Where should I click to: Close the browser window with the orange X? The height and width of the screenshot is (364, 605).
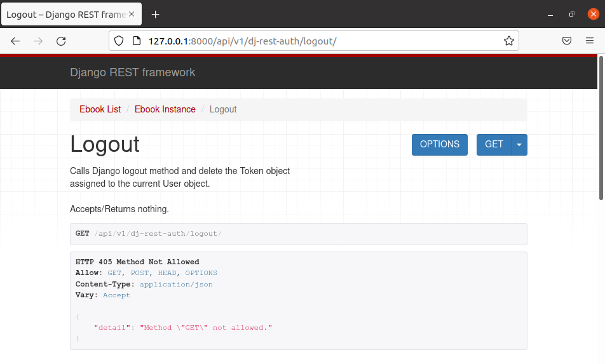594,14
